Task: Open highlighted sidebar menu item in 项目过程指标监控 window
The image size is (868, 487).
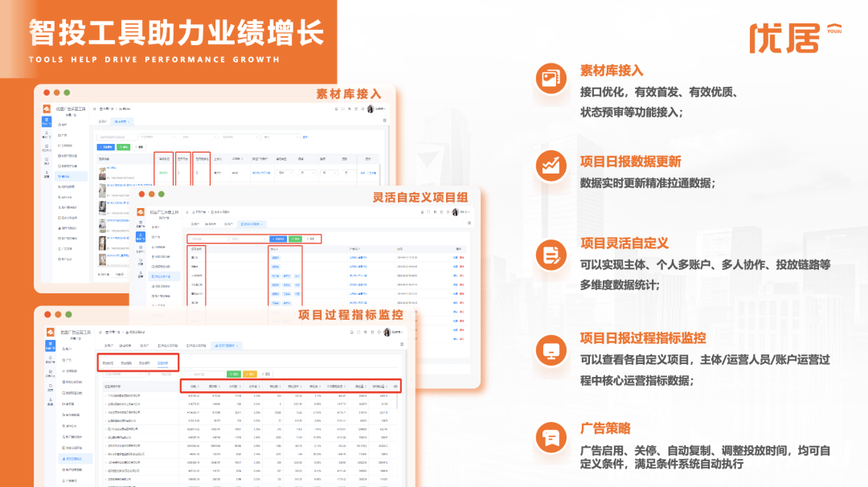Action: 76,459
